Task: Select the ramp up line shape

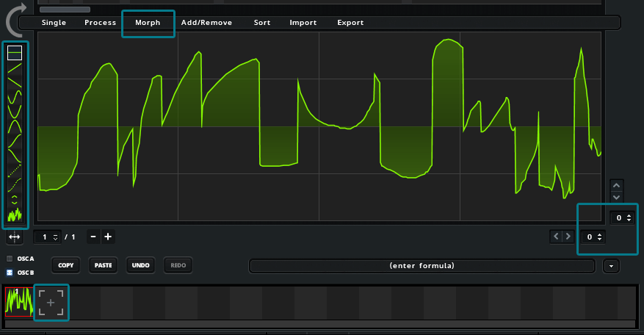Action: [x=15, y=69]
